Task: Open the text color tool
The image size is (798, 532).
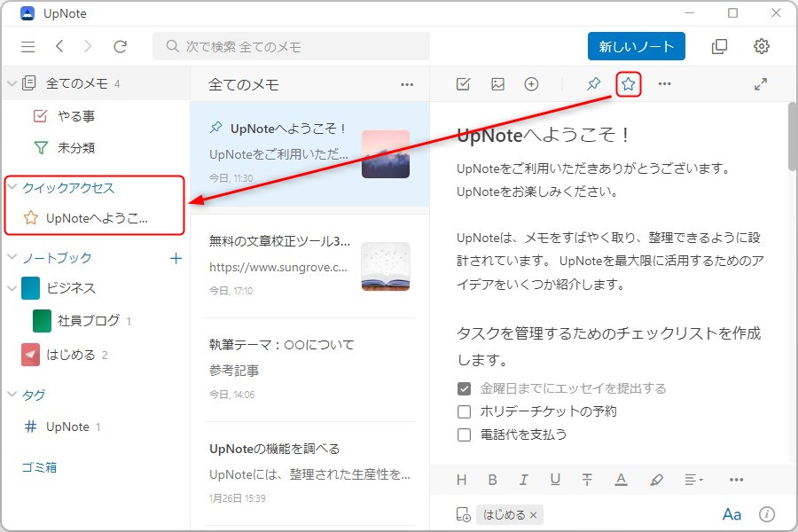Action: (621, 480)
